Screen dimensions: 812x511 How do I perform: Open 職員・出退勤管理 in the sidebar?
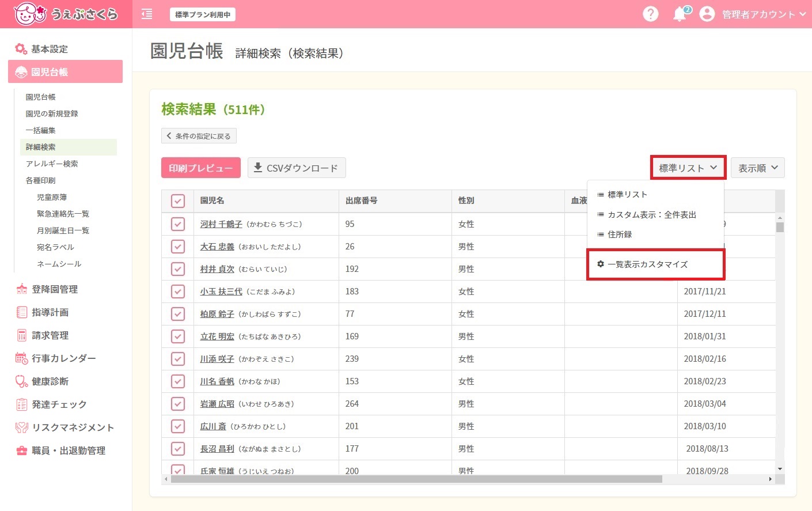pyautogui.click(x=60, y=451)
